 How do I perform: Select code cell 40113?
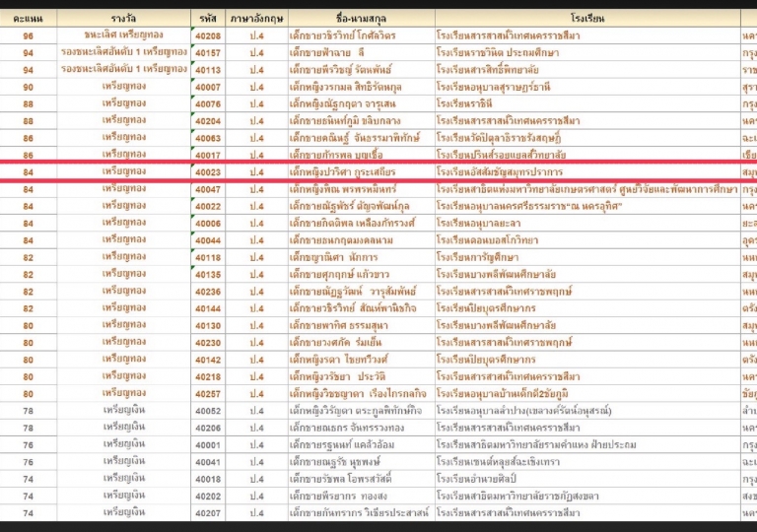(208, 70)
